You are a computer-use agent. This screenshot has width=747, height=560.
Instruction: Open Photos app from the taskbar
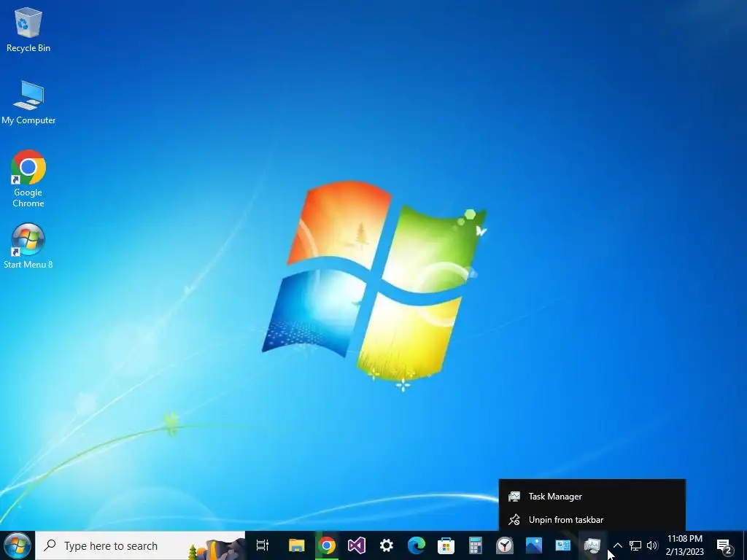click(534, 545)
